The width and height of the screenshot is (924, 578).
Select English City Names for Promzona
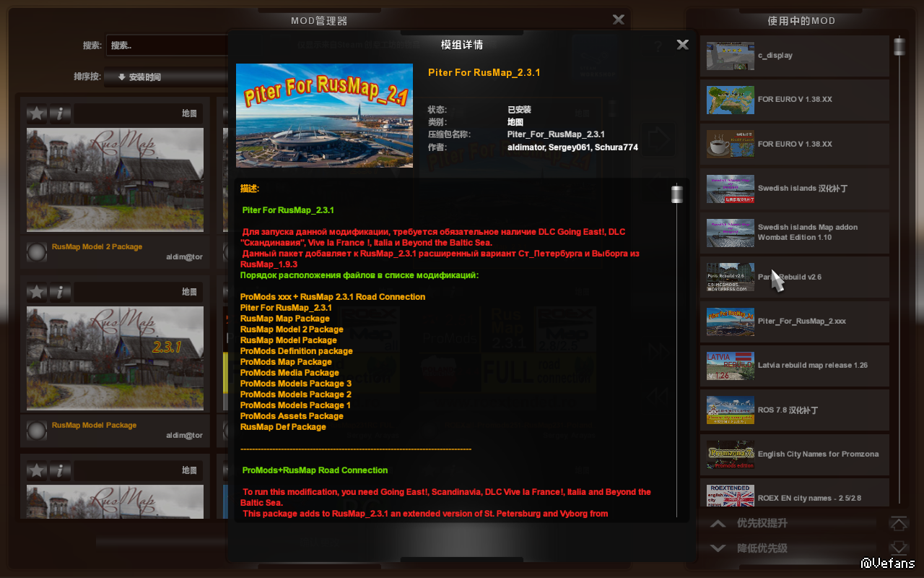tap(795, 454)
